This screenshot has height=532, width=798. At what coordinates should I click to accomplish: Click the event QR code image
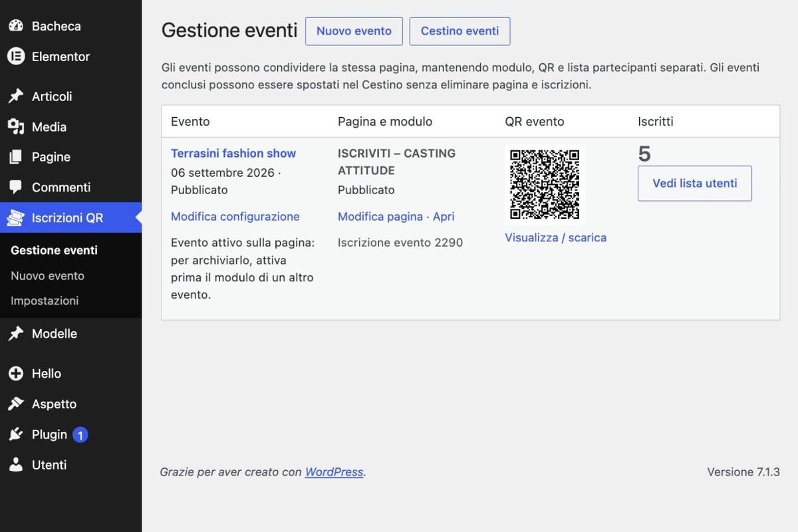pyautogui.click(x=545, y=185)
